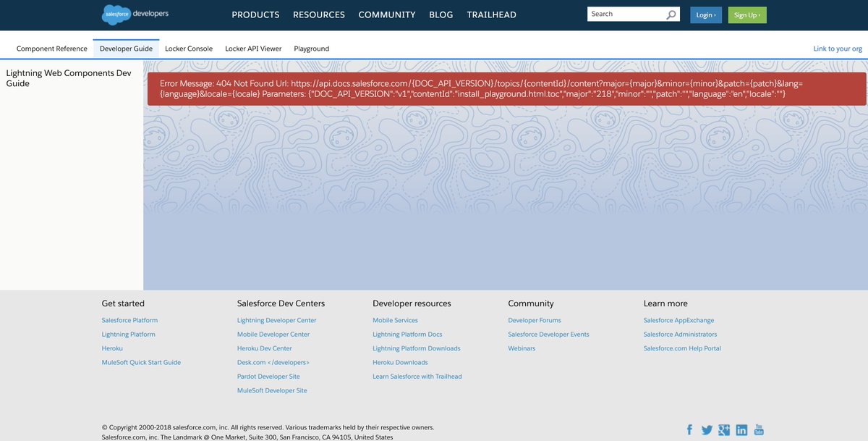
Task: Open the Lightning Platform footer link
Action: pos(129,335)
